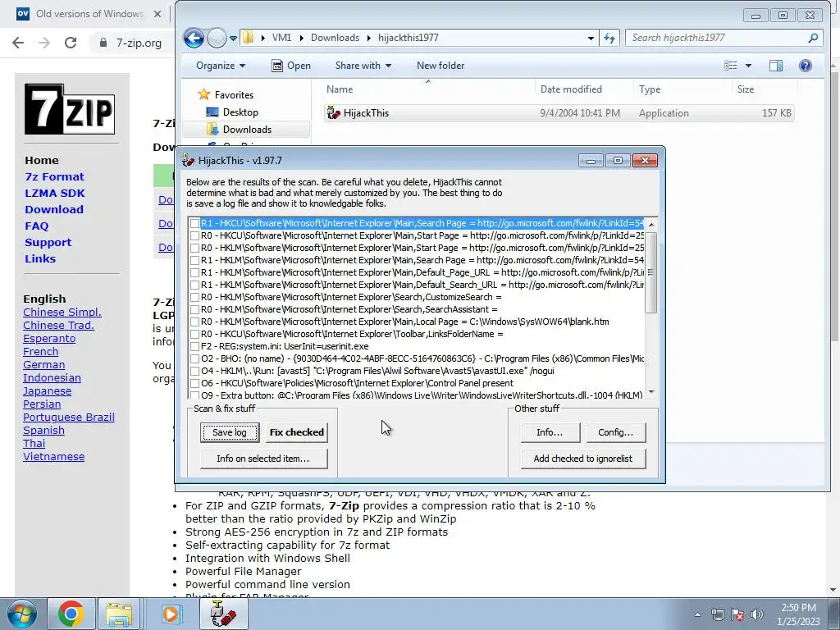Click scroll up arrow of HijackThis results list
The image size is (840, 630).
click(x=651, y=225)
